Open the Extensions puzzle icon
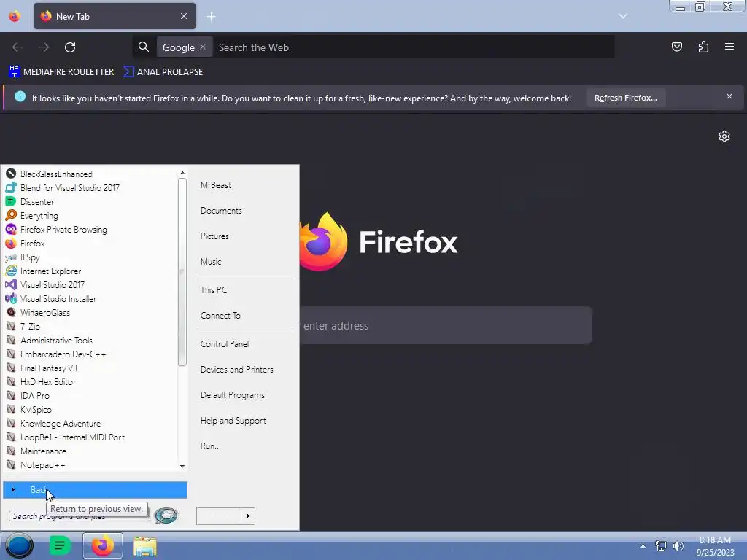 pyautogui.click(x=703, y=47)
